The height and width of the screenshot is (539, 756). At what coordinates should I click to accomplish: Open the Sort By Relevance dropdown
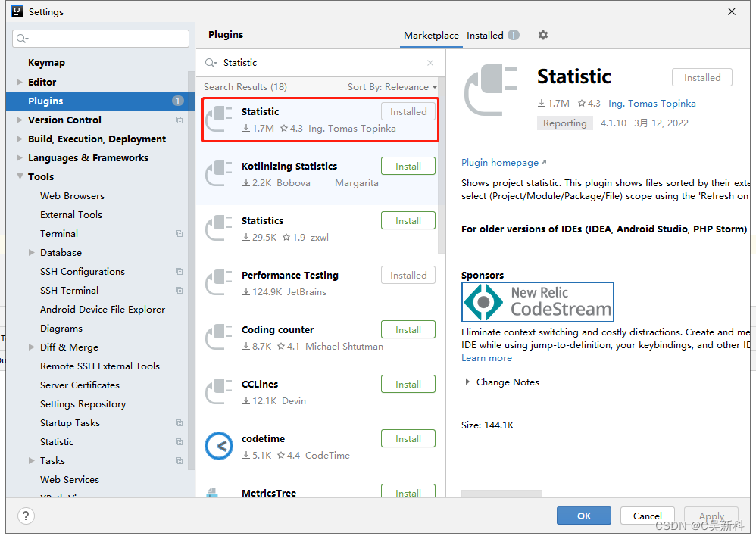(x=392, y=87)
